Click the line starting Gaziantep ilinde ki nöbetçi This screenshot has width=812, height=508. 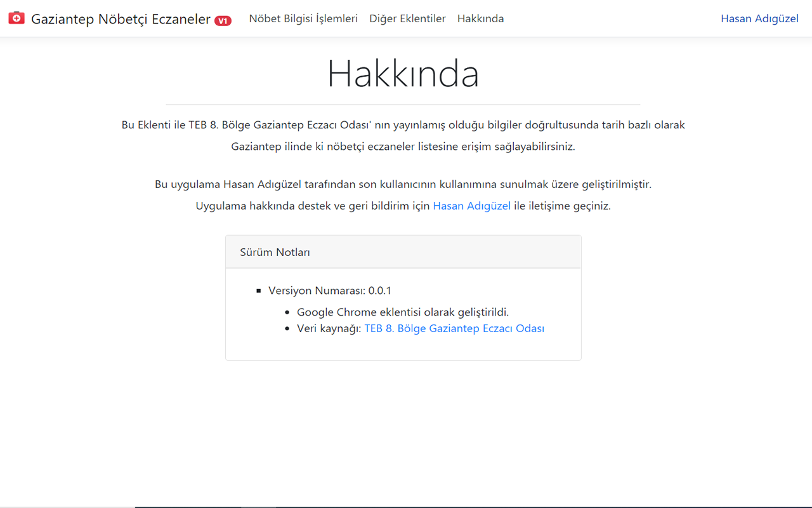(403, 147)
